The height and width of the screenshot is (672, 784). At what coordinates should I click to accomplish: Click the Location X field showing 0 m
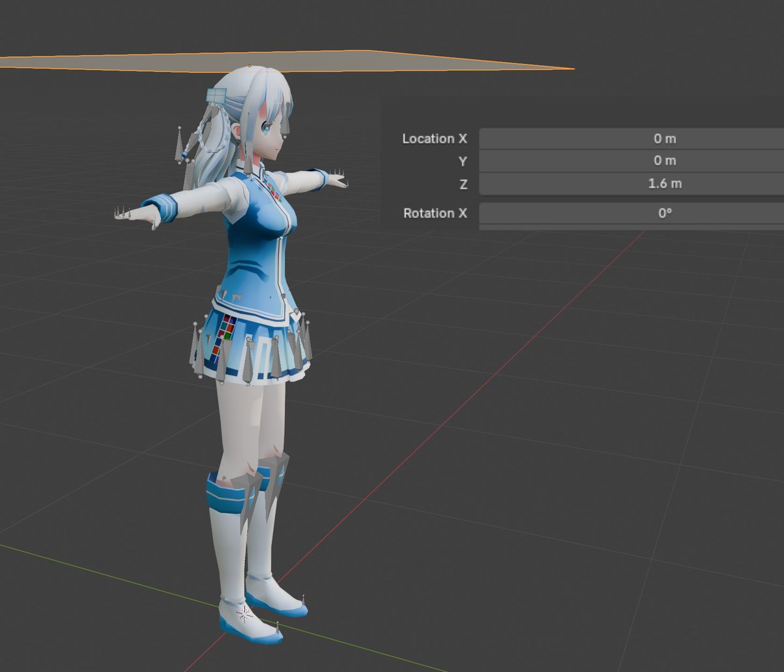tap(632, 138)
